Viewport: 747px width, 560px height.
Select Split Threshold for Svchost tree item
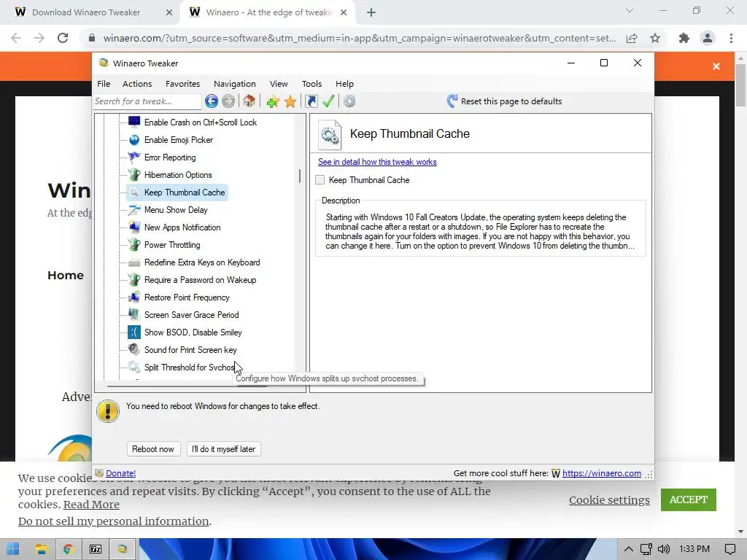190,367
